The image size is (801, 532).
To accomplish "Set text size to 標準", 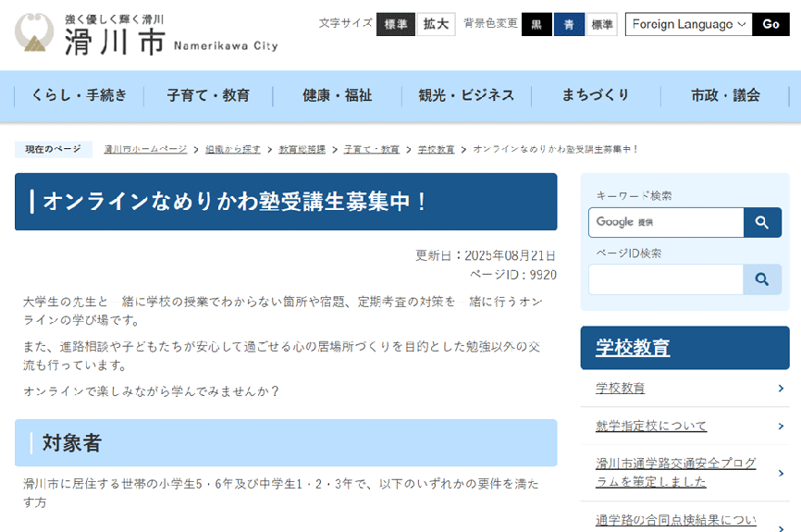I will pos(395,24).
